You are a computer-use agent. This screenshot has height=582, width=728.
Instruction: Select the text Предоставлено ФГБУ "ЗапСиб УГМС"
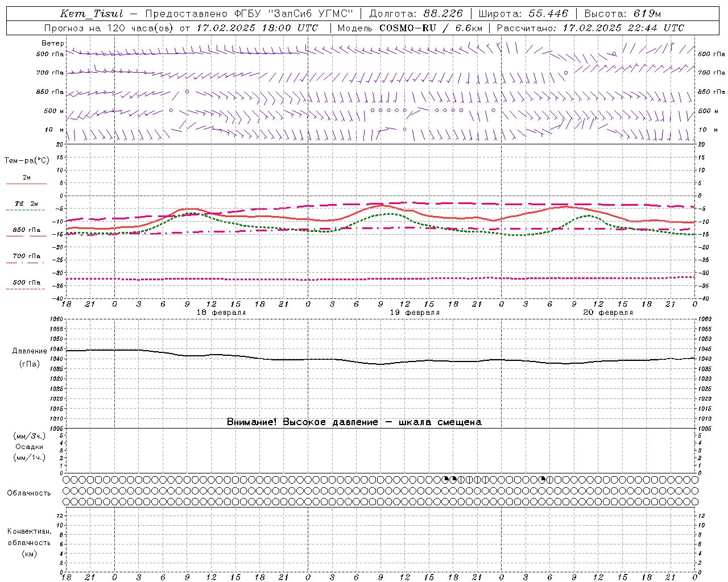[x=249, y=14]
